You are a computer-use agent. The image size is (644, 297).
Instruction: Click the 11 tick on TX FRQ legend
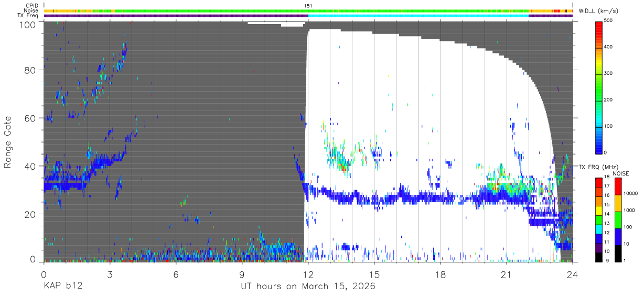point(607,242)
